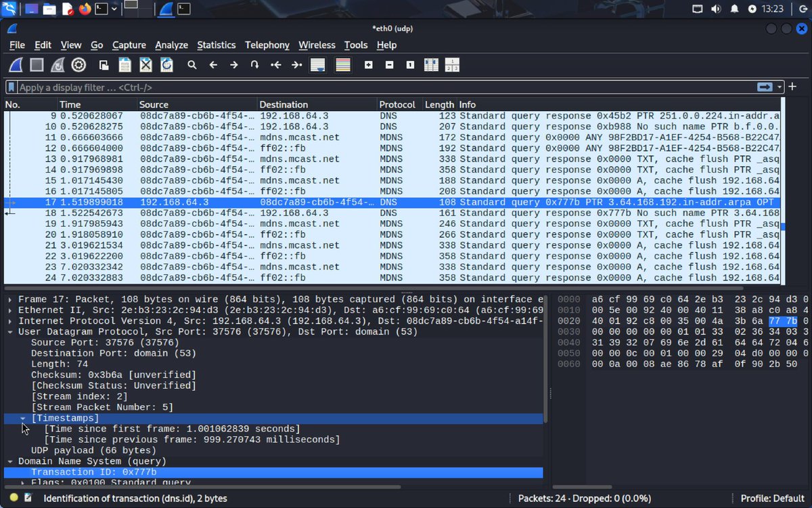812x508 pixels.
Task: Open Kali applications menu icon
Action: [x=10, y=9]
